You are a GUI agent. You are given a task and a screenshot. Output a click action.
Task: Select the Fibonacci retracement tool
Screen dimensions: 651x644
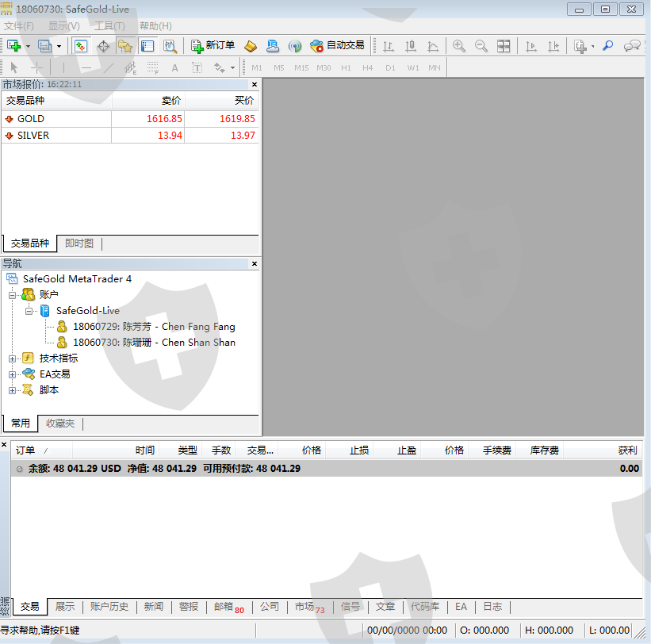coord(153,67)
